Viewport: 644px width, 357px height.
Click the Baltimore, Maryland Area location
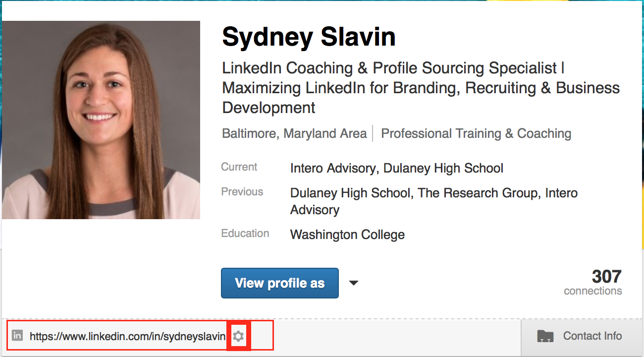pos(294,133)
